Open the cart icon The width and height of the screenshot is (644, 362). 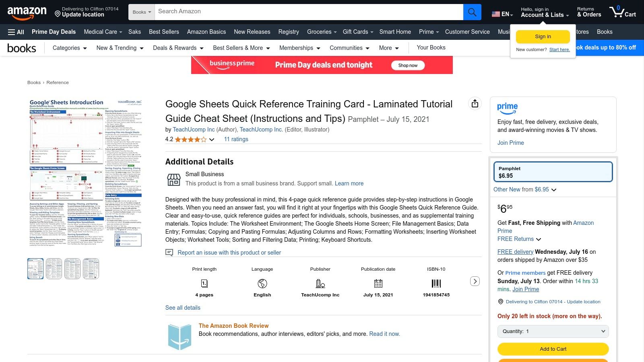[x=622, y=12]
